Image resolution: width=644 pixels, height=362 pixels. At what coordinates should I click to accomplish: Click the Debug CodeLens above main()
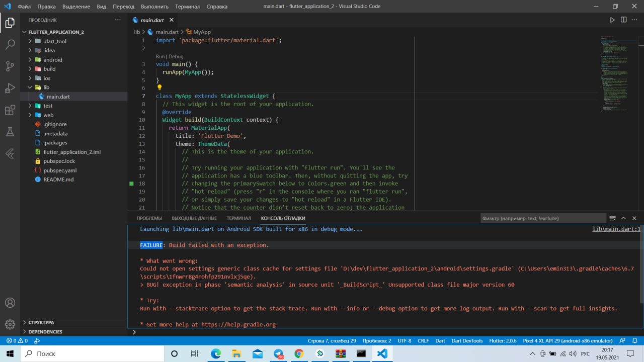[x=176, y=57]
